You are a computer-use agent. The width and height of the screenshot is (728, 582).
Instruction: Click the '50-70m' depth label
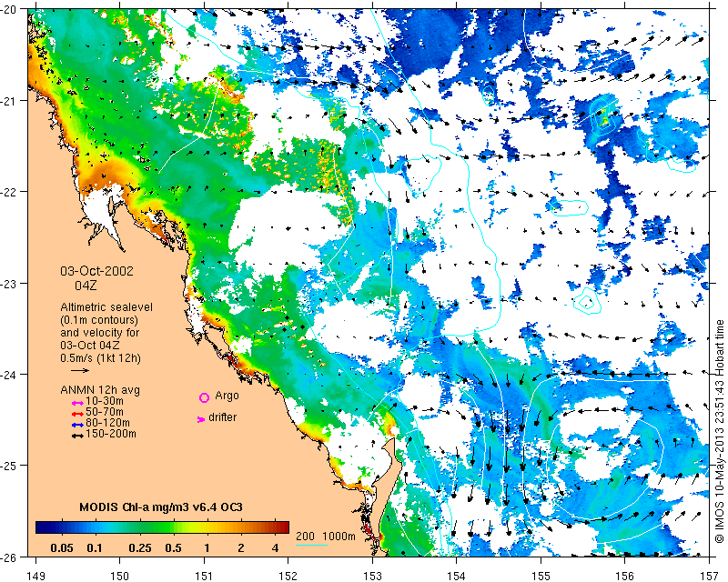tap(105, 412)
